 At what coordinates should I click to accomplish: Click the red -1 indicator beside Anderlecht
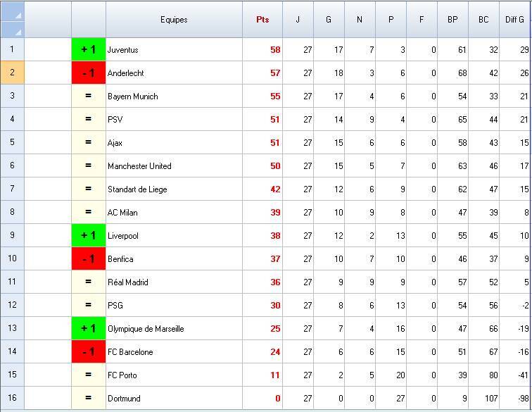pyautogui.click(x=89, y=73)
